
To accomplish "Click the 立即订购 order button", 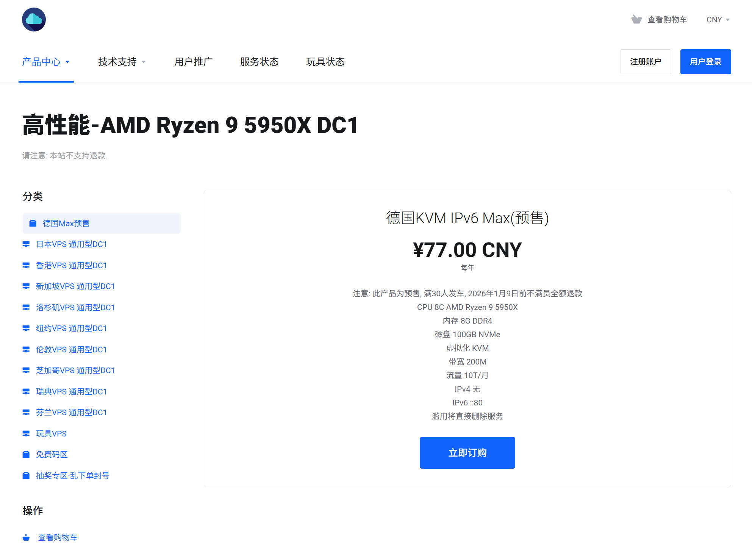I will (x=467, y=453).
